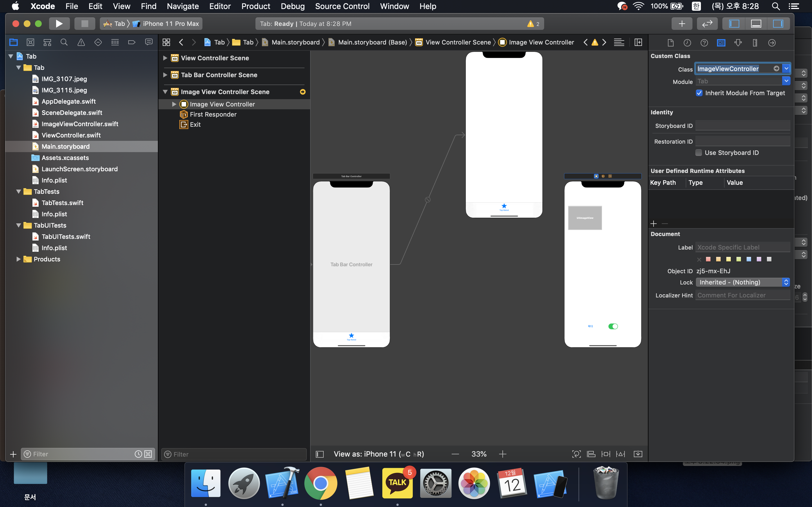Open the Connections inspector tab
Viewport: 812px width, 507px height.
pyautogui.click(x=772, y=43)
